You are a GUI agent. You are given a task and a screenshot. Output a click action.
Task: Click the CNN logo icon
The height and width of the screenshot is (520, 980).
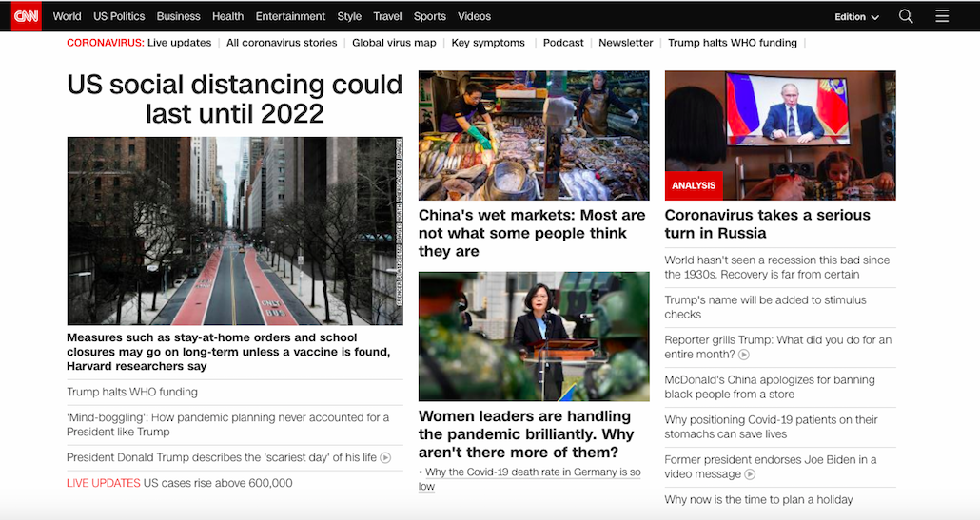[x=26, y=16]
